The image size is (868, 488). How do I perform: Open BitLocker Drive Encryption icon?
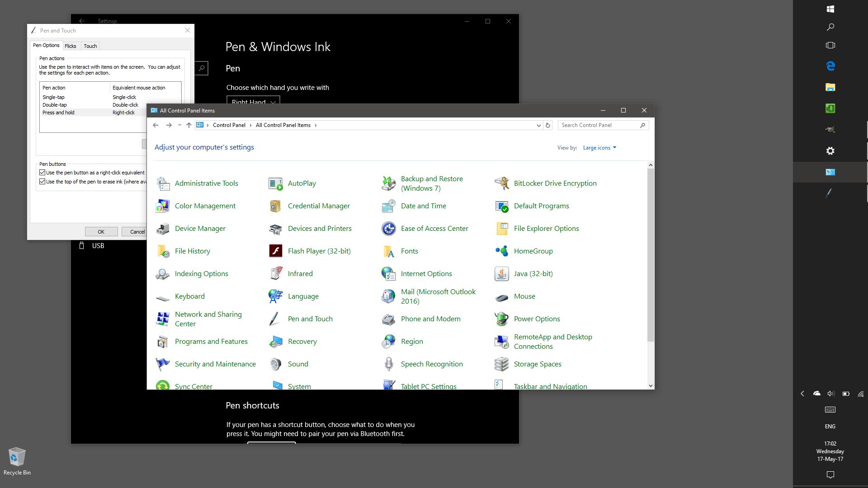[x=502, y=183]
